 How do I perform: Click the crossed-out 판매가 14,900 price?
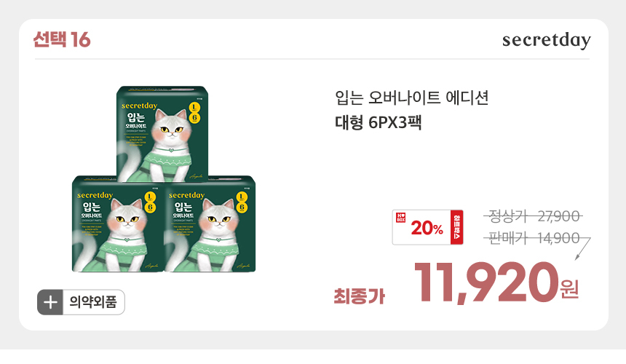click(534, 238)
